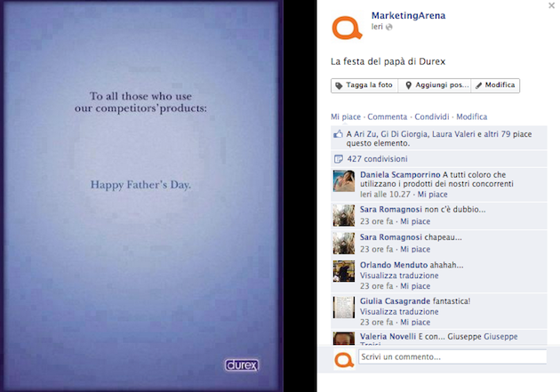Click the pencil icon in Modifica button

coord(478,85)
